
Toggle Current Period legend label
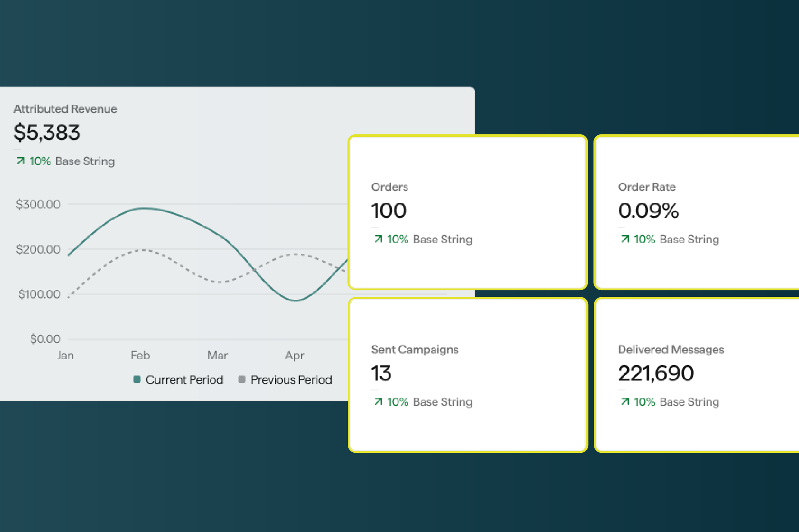pyautogui.click(x=184, y=380)
